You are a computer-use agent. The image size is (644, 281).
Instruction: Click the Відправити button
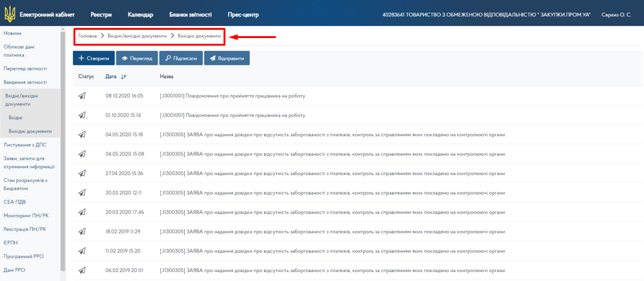click(227, 58)
